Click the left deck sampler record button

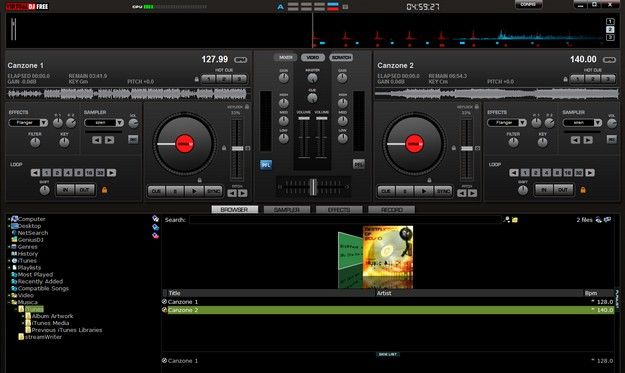(133, 139)
